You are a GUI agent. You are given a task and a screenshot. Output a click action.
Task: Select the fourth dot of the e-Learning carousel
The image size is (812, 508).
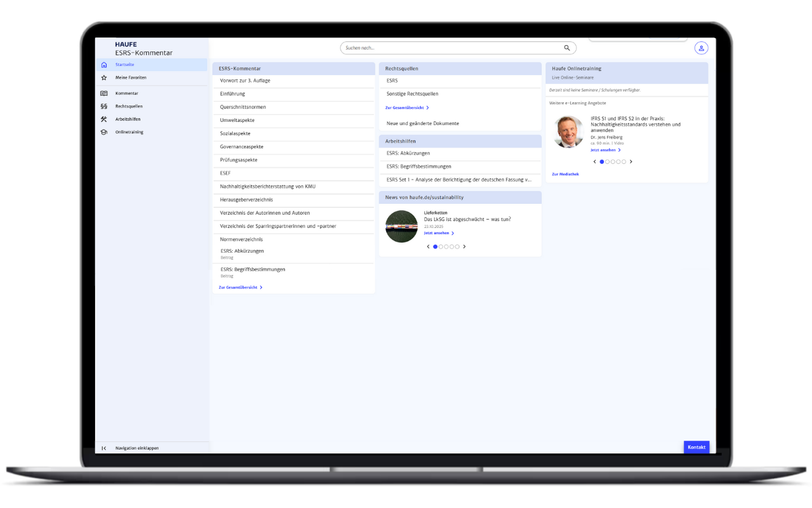tap(618, 161)
